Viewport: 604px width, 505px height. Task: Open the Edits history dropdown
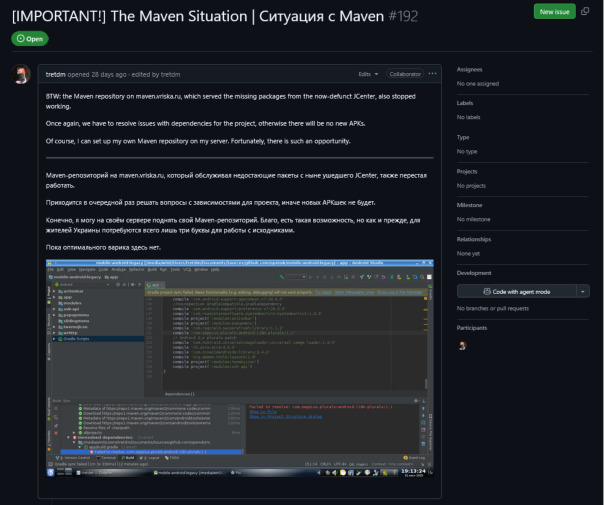point(369,74)
